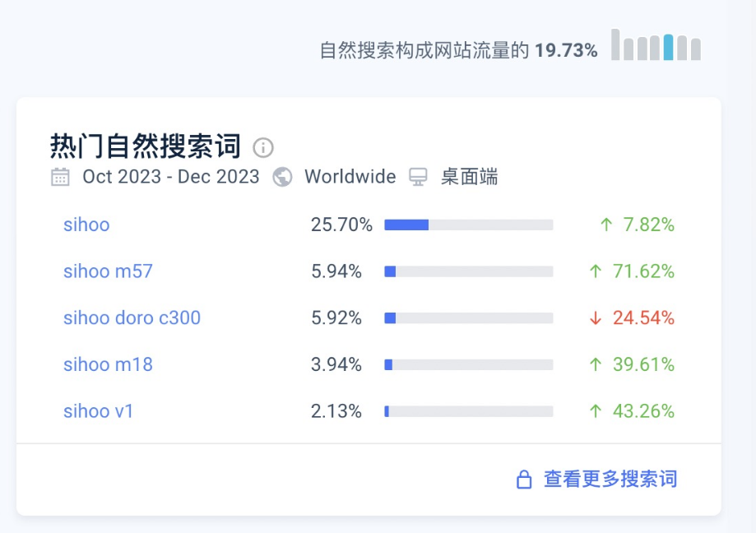Open the info tooltip beside 热门自然搜索词

point(263,146)
